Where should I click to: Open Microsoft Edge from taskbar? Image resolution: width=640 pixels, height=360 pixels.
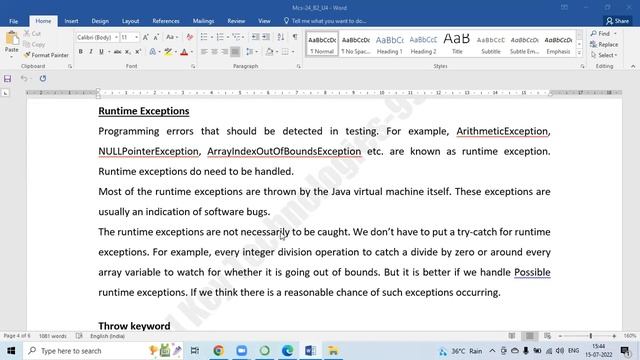[287, 351]
